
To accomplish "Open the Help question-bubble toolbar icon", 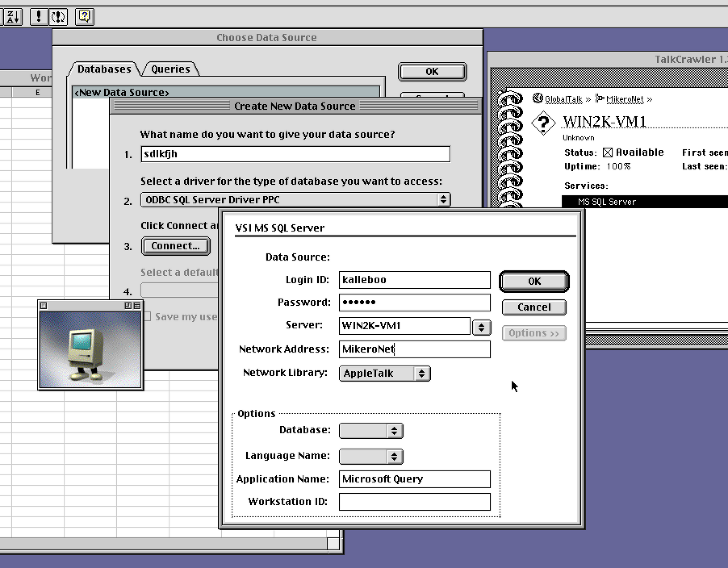I will (x=84, y=17).
